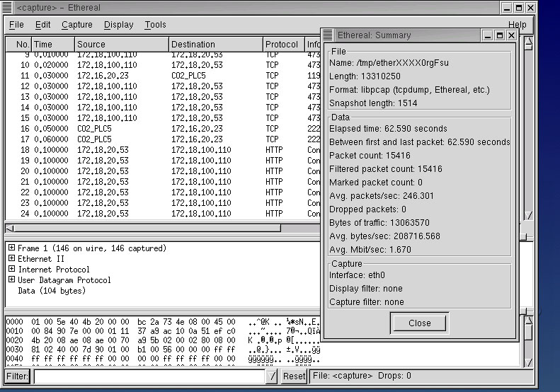Click the hex pane vertical scrollbar thumb
Image resolution: width=560 pixels, height=392 pixels.
click(529, 333)
